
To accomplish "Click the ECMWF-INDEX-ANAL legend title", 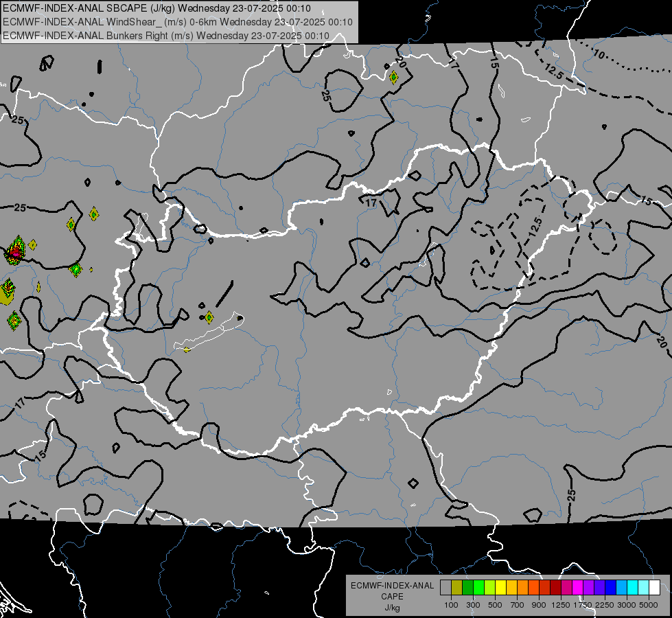I will tap(392, 586).
